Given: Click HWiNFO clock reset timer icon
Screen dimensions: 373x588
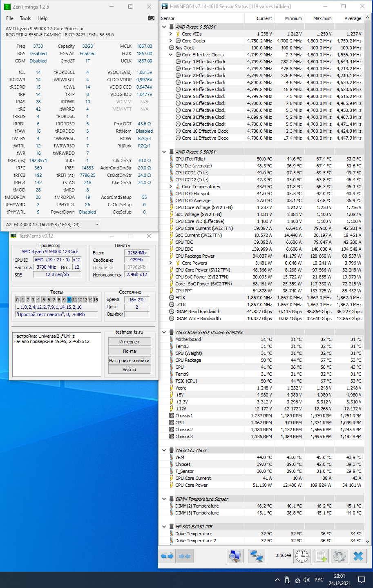Looking at the screenshot, I should tap(302, 556).
